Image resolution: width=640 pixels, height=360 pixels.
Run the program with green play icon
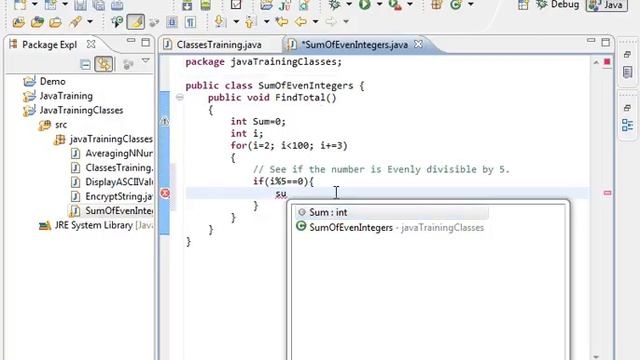pyautogui.click(x=364, y=5)
